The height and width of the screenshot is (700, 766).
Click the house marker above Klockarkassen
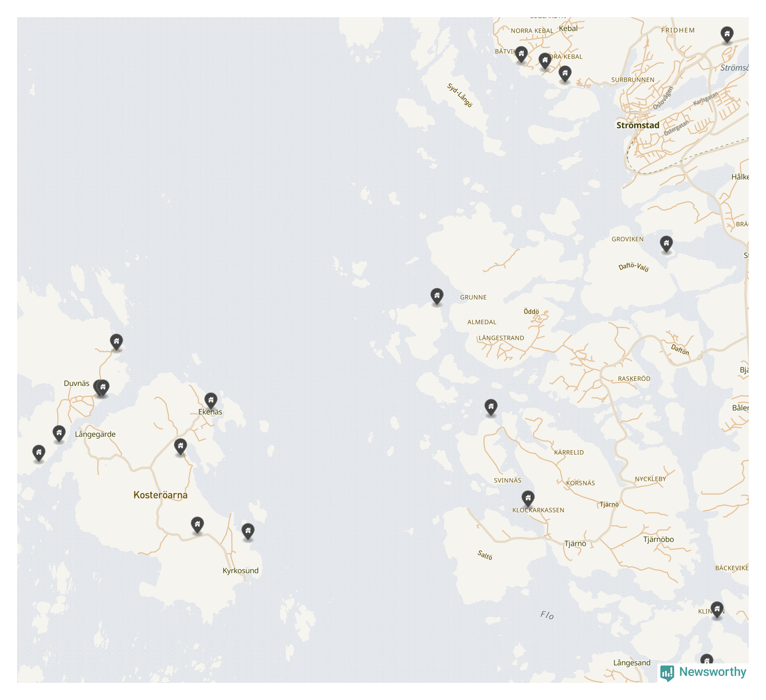tap(528, 498)
